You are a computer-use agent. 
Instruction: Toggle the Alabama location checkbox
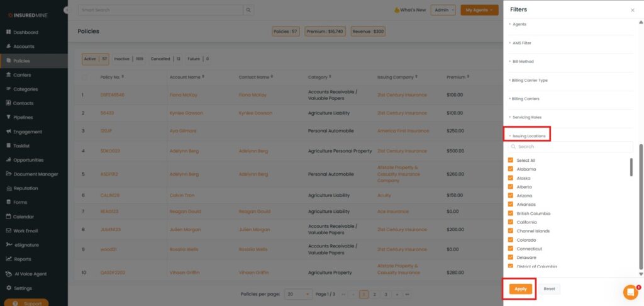[511, 169]
